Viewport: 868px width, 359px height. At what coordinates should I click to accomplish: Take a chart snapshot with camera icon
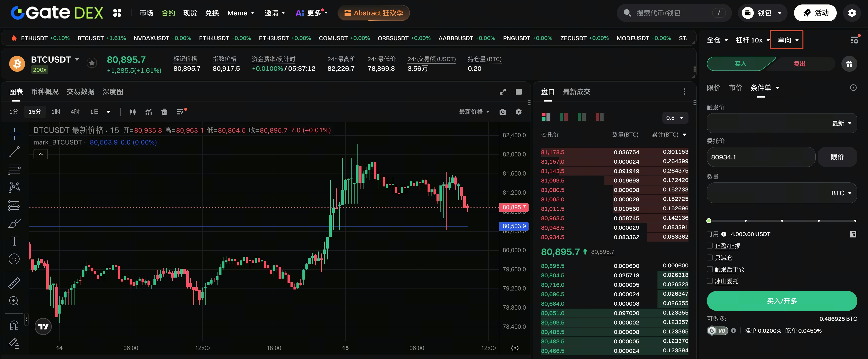503,112
